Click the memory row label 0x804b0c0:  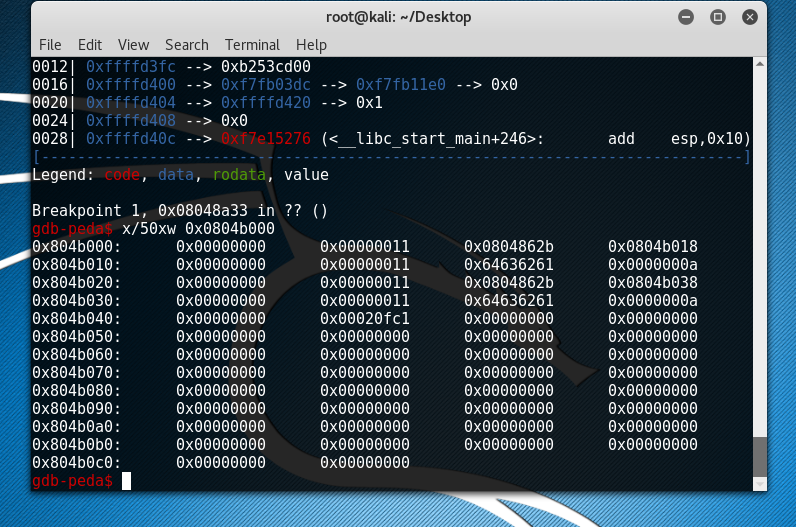coord(77,463)
